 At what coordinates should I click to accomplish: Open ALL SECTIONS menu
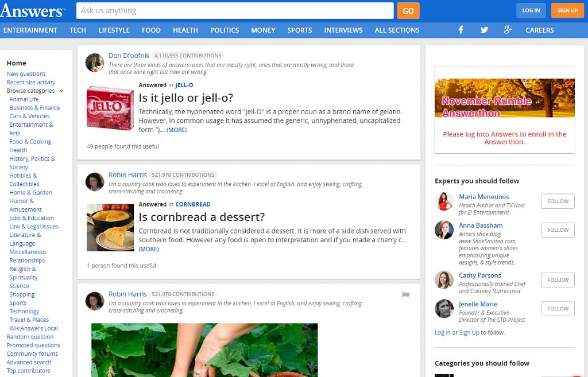point(397,30)
